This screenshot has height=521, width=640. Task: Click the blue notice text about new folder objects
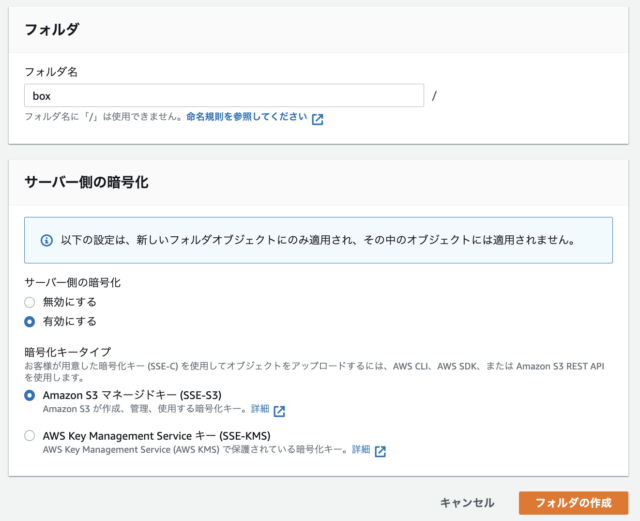coord(318,240)
